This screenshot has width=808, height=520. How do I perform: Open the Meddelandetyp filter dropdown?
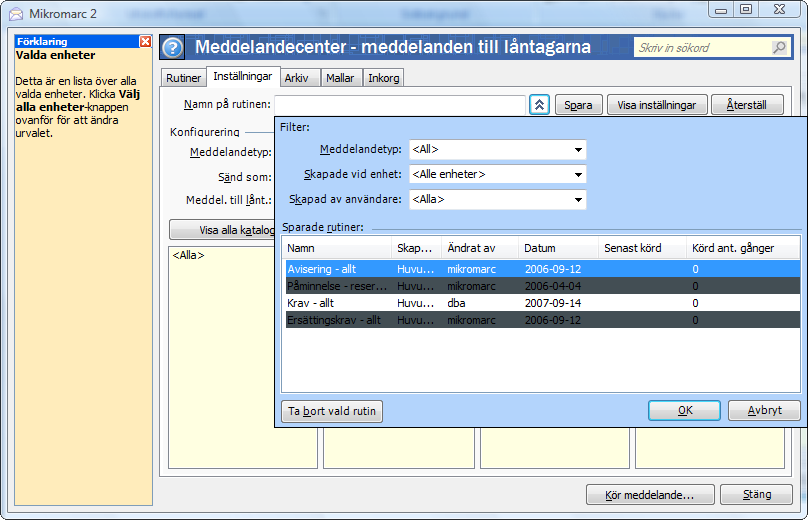point(498,149)
